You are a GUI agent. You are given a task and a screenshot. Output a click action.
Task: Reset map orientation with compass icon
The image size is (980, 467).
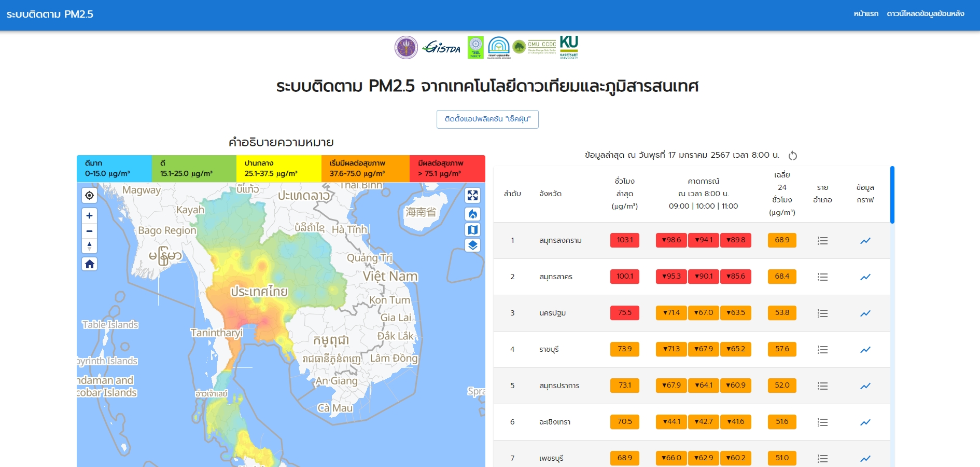pos(90,246)
